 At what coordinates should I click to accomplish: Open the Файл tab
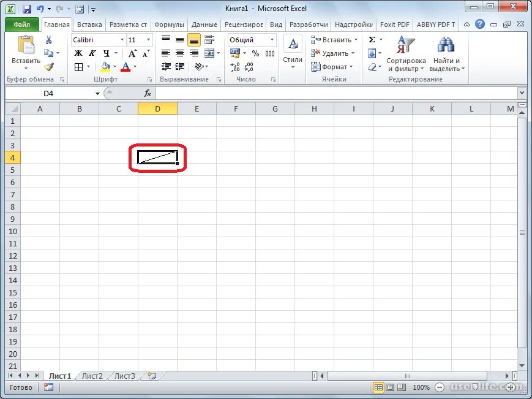click(21, 25)
